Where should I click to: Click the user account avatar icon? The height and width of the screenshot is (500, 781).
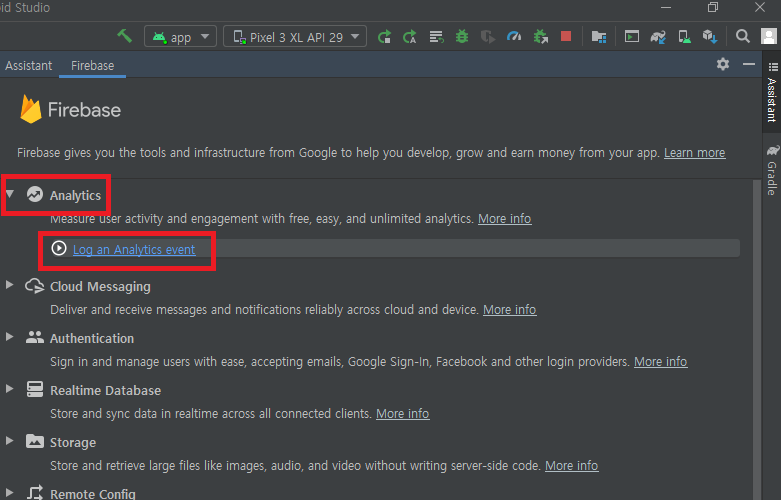(x=769, y=36)
